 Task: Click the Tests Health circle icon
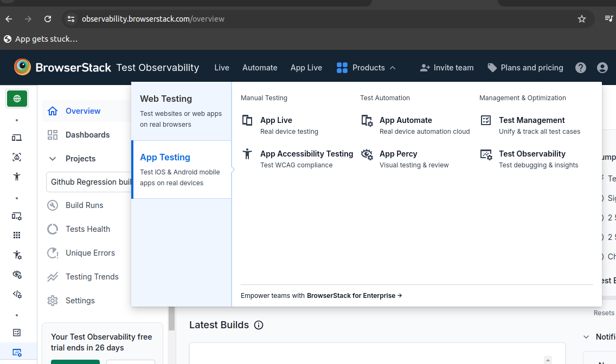pos(53,229)
